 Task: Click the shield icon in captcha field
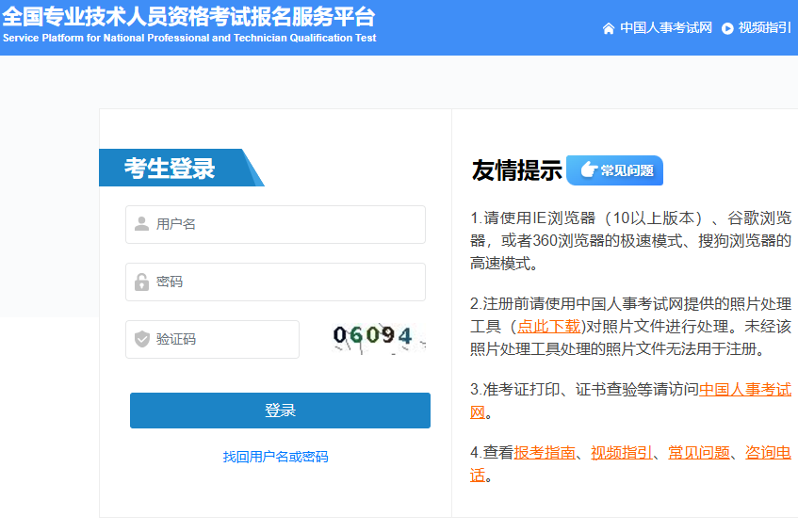point(141,339)
